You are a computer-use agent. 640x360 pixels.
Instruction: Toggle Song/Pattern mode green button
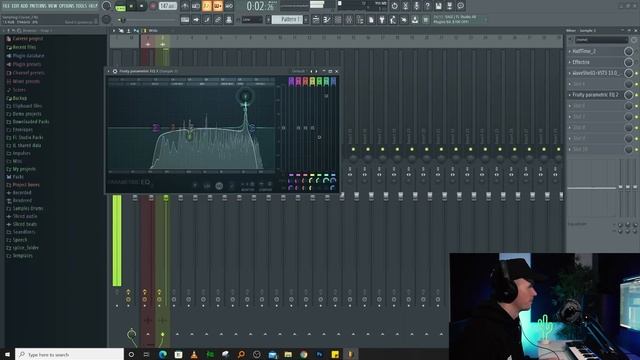click(120, 7)
